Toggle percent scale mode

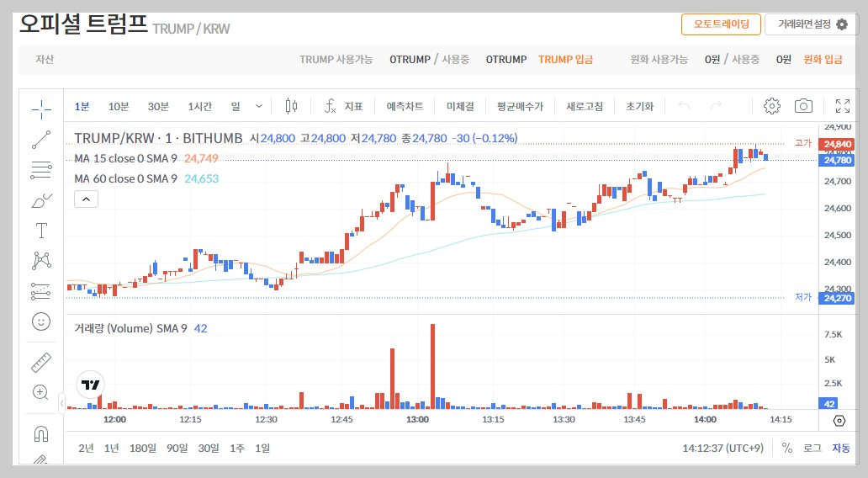786,448
